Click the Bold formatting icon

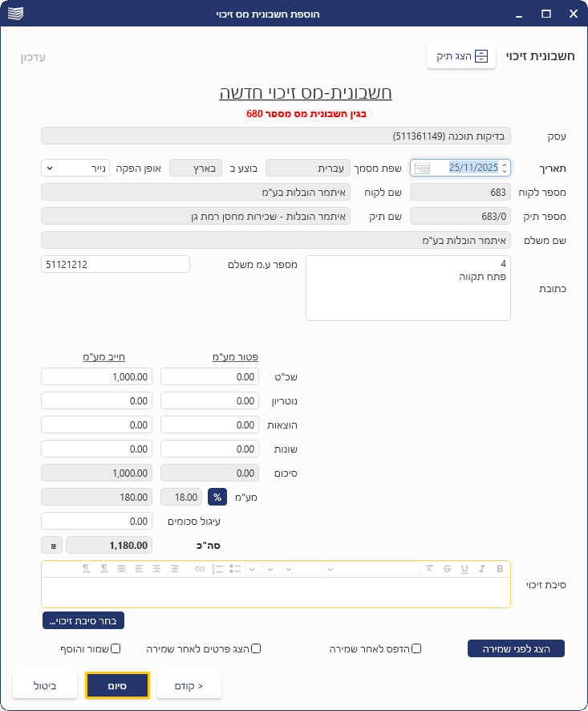[501, 569]
